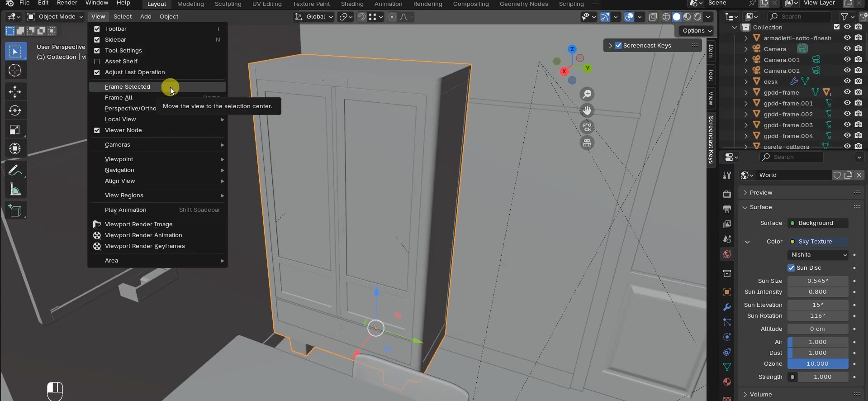868x401 pixels.
Task: Click the Sky Texture color button
Action: click(818, 242)
